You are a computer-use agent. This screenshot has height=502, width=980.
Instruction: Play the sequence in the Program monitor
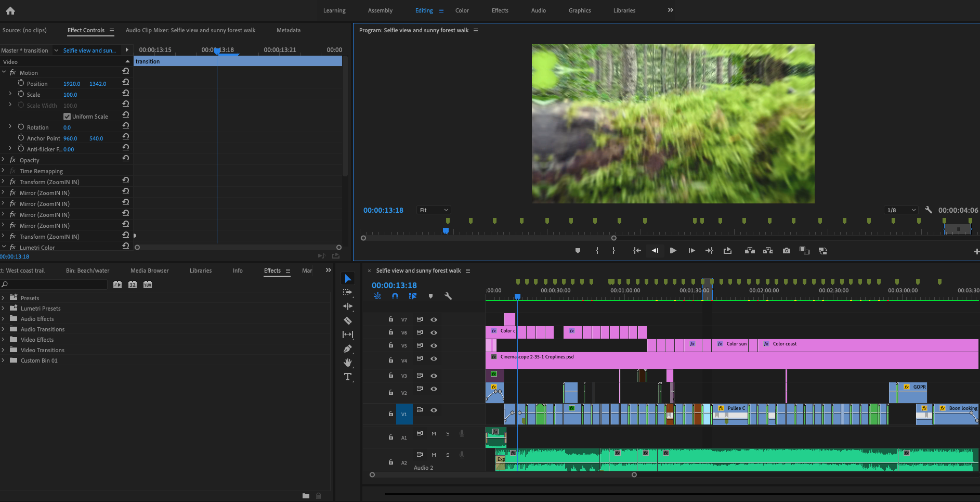point(673,250)
